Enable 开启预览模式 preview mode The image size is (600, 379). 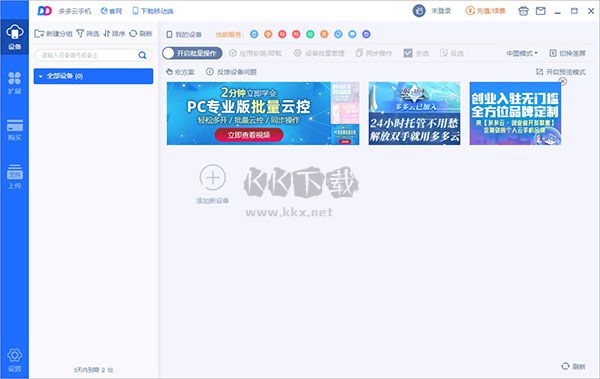561,72
